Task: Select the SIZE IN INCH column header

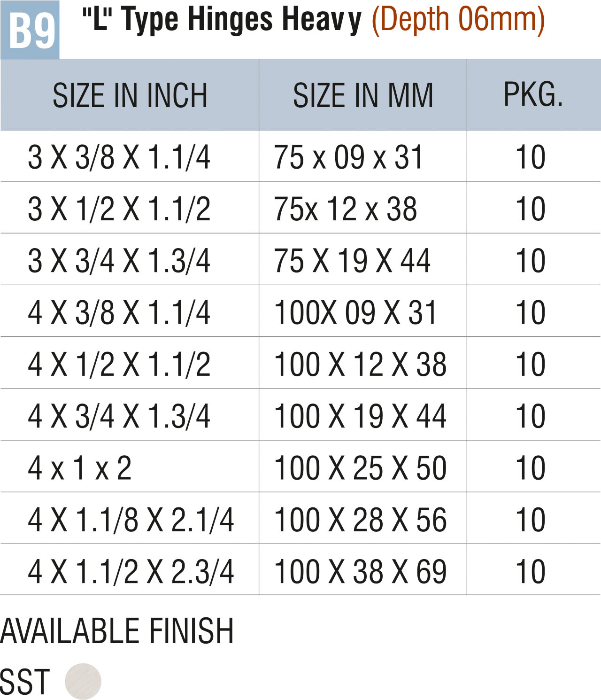Action: 130,95
